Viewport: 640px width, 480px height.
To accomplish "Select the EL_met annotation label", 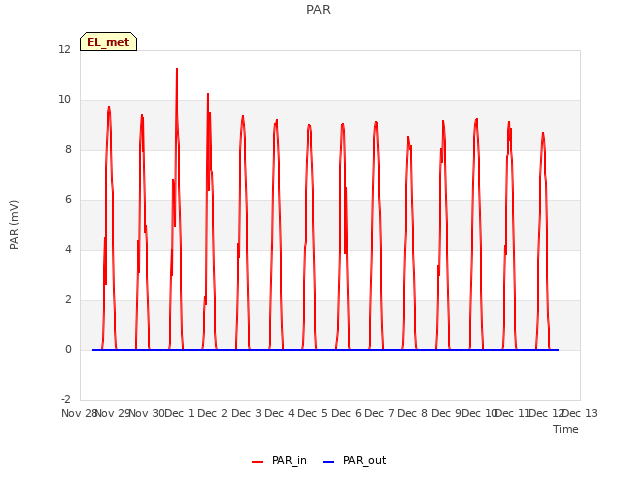I will [x=108, y=42].
